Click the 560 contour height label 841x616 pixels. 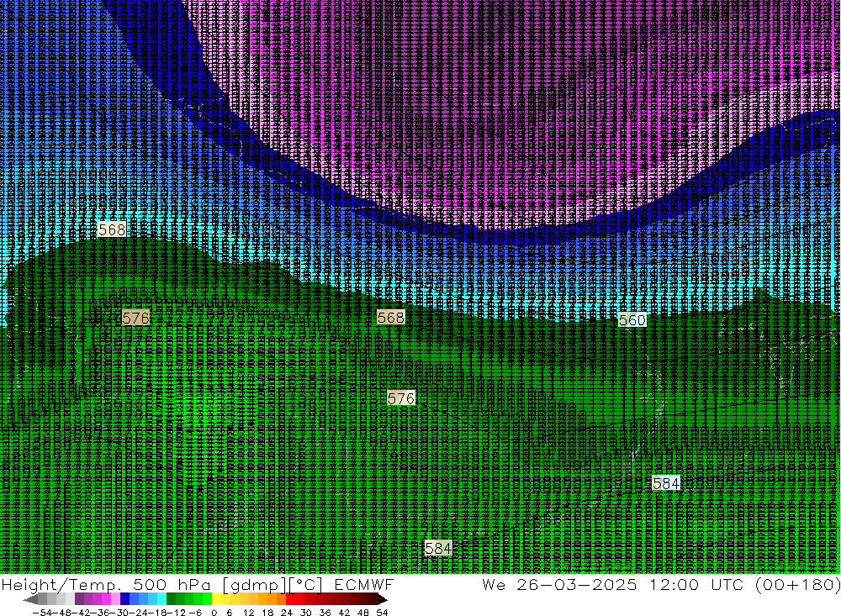[x=632, y=320]
